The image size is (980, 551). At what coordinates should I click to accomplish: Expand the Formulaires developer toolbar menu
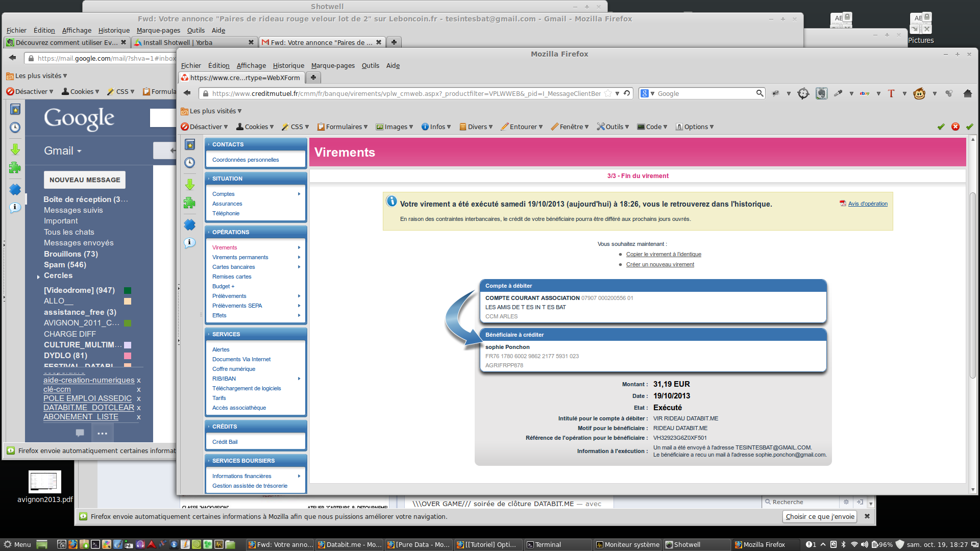coord(342,127)
